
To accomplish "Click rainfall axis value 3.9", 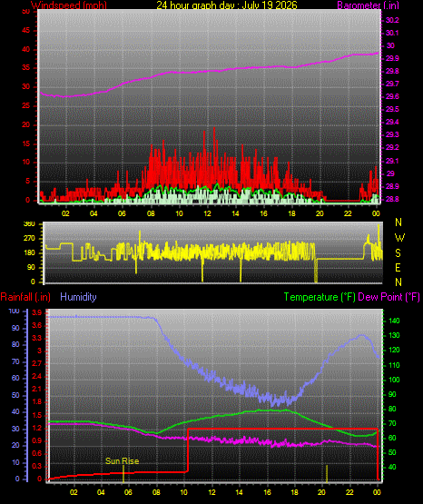I will [37, 312].
